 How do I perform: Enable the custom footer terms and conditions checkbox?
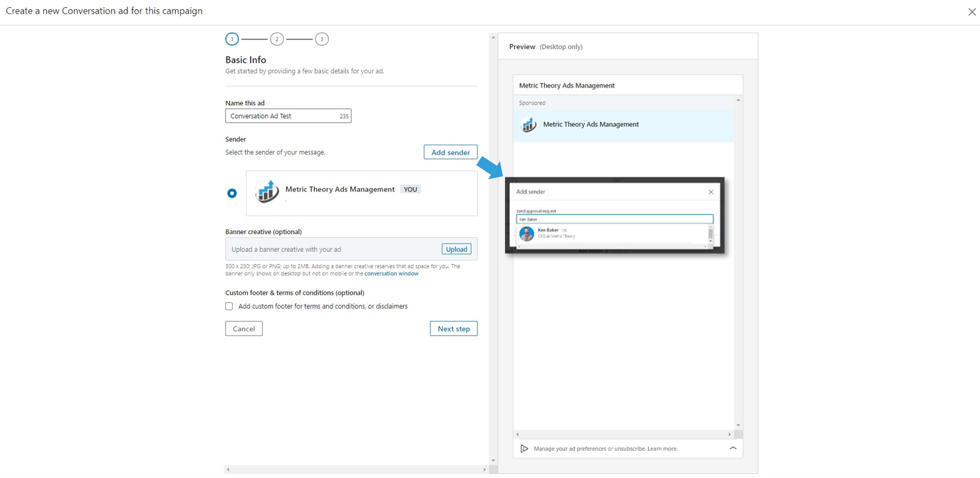229,306
